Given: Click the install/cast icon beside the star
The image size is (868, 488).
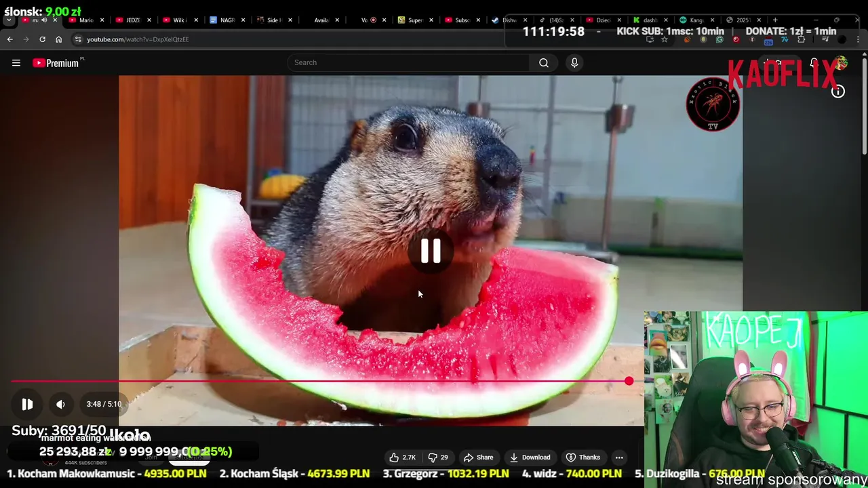Looking at the screenshot, I should click(x=650, y=39).
